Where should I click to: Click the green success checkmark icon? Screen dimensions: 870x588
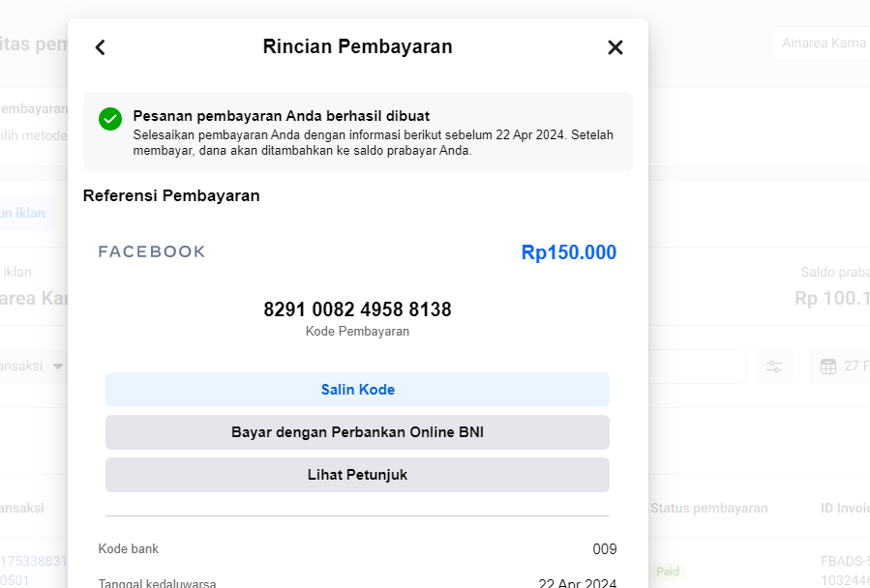click(110, 119)
